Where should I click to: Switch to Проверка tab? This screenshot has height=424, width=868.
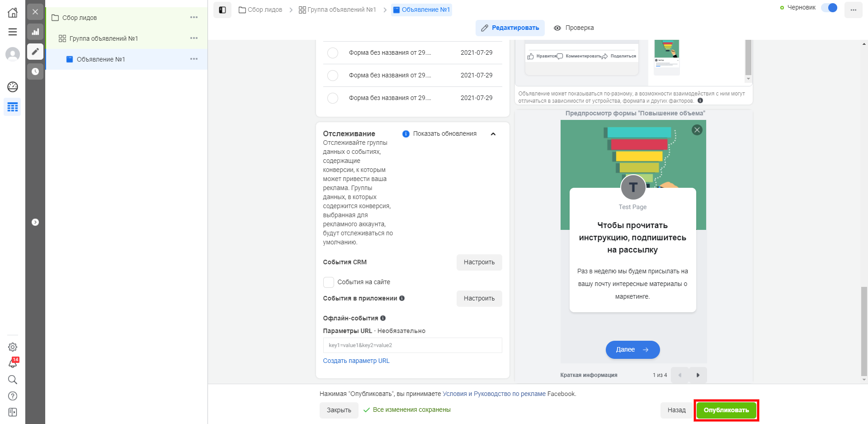click(x=574, y=28)
